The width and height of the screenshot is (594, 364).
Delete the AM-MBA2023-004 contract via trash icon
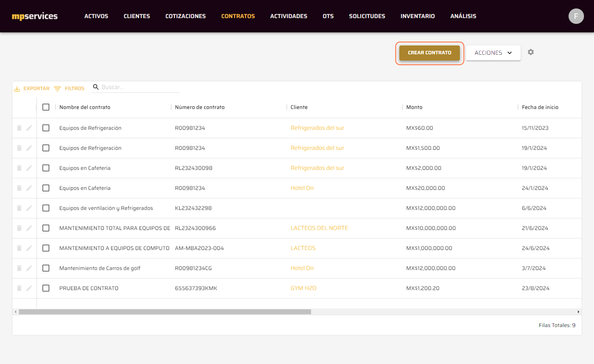pyautogui.click(x=19, y=248)
